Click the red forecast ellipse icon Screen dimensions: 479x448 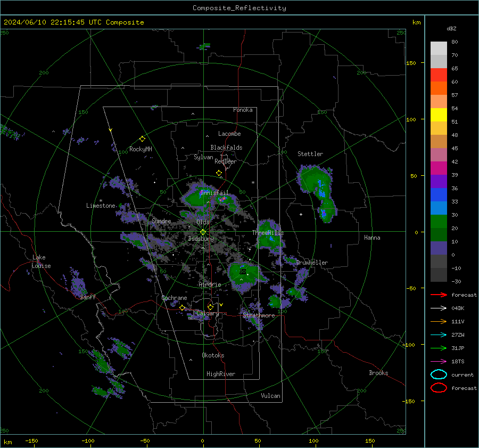coord(439,388)
